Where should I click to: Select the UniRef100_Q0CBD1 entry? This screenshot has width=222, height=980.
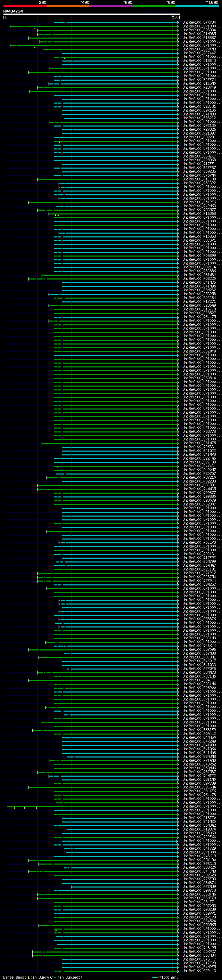pos(199,485)
